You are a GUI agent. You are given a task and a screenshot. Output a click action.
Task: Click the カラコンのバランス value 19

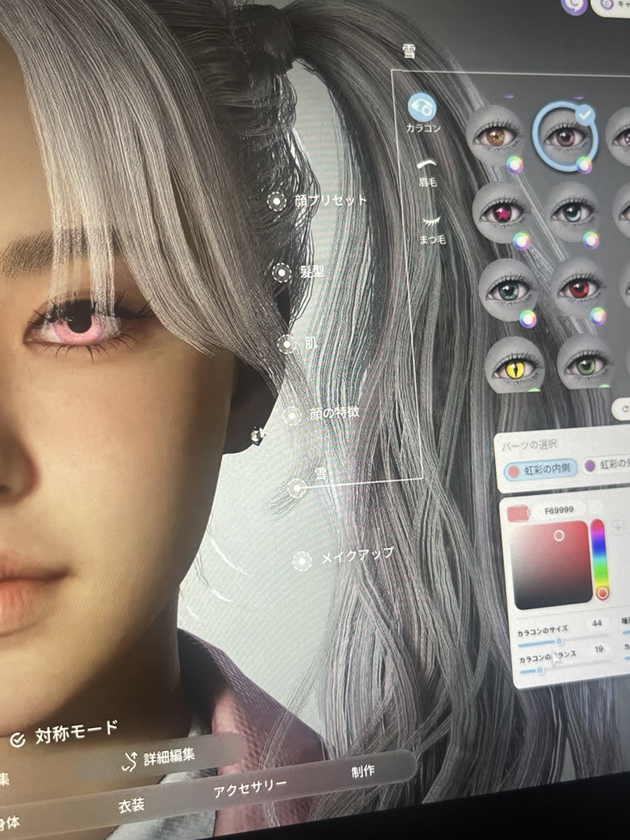click(599, 650)
